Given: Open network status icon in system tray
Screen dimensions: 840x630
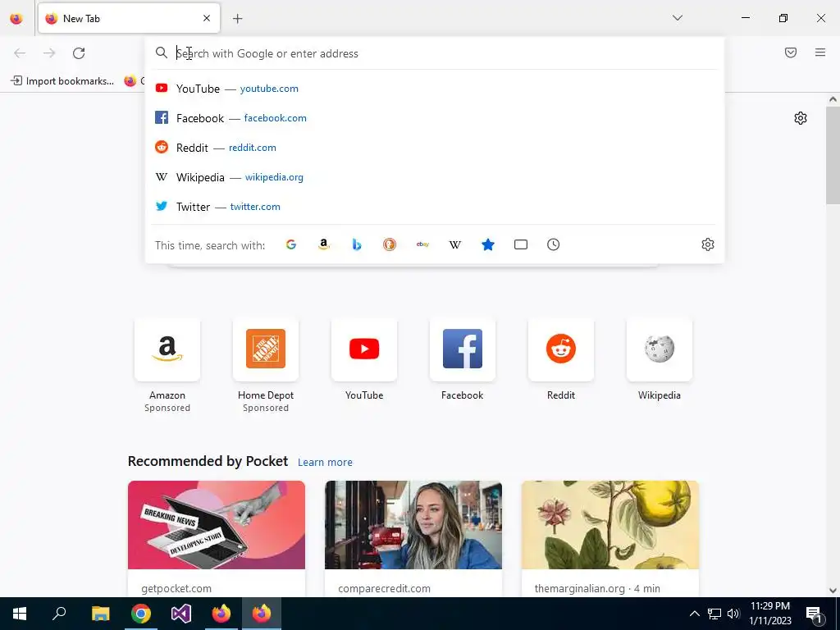Looking at the screenshot, I should coord(714,614).
